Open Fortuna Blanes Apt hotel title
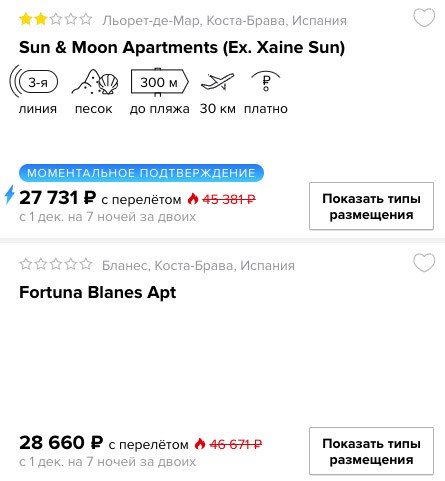 (x=97, y=293)
